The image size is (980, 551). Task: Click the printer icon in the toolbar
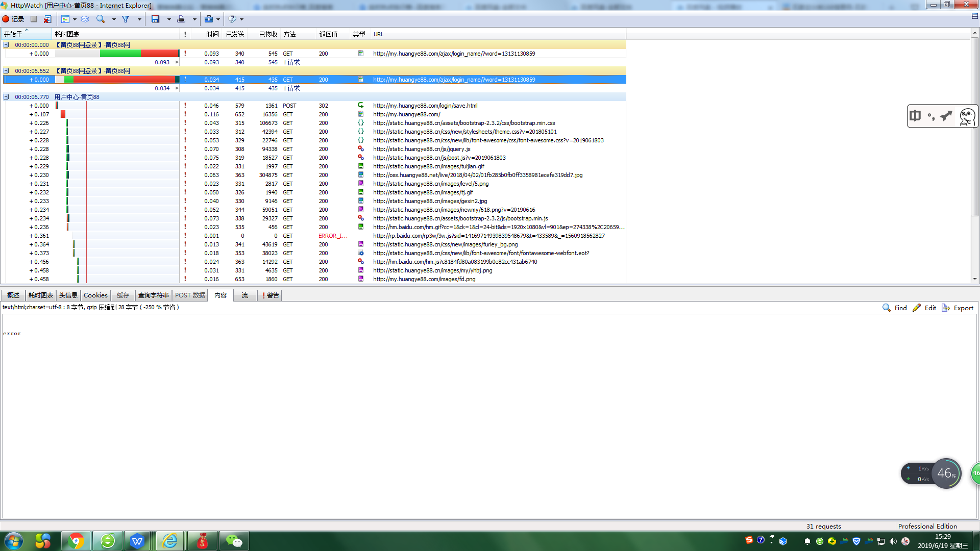tap(181, 19)
